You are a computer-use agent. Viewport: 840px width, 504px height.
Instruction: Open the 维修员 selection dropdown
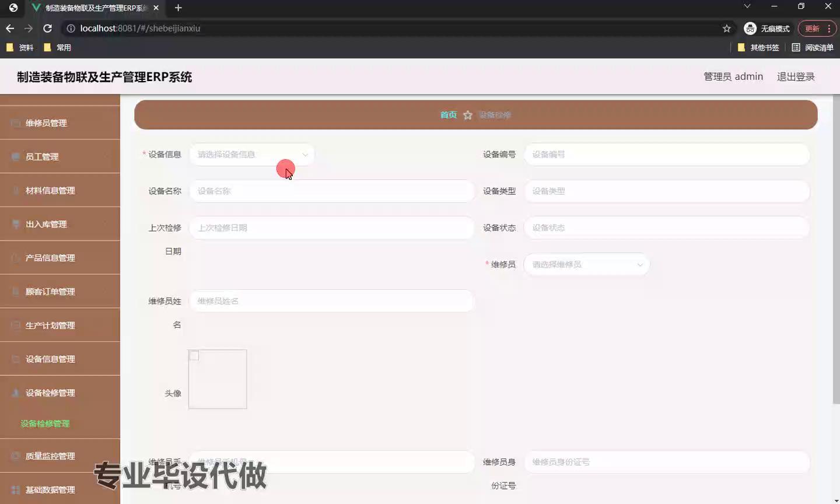[x=586, y=265]
